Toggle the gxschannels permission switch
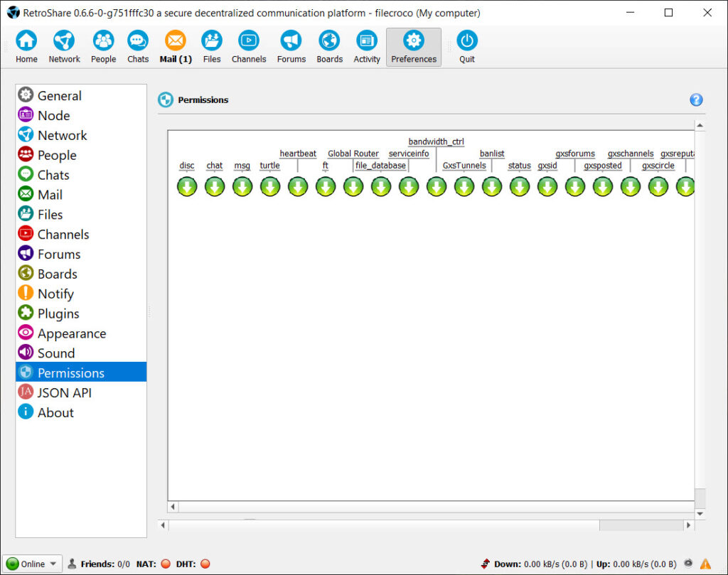This screenshot has height=575, width=728. (631, 186)
